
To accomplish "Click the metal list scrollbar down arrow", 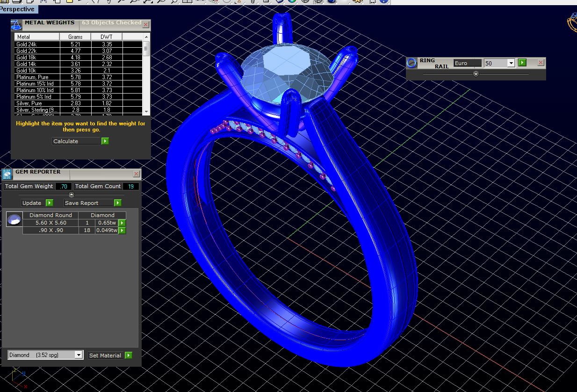I will coord(146,112).
